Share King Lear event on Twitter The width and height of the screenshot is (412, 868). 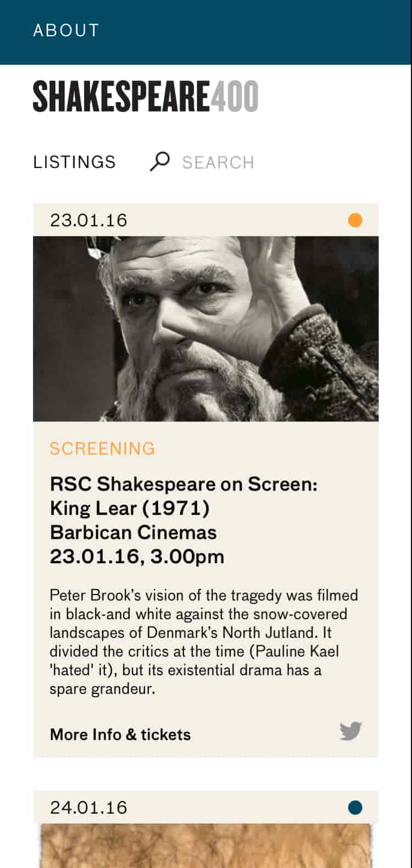coord(350,731)
